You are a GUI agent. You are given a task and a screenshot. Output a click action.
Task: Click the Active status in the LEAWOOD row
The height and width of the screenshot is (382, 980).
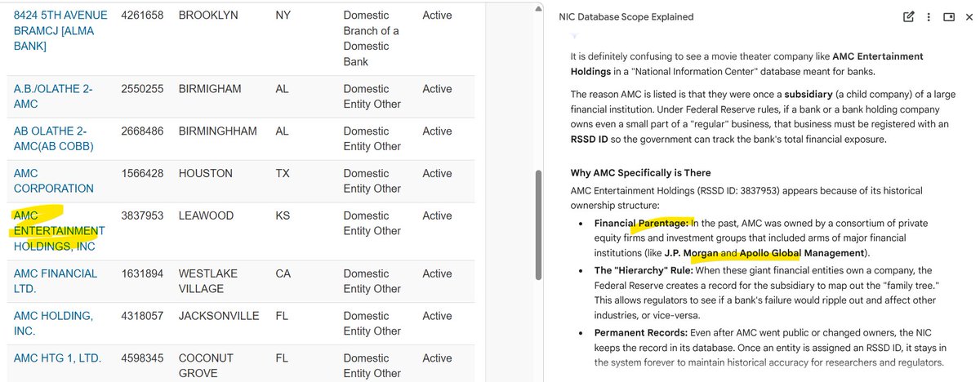437,216
